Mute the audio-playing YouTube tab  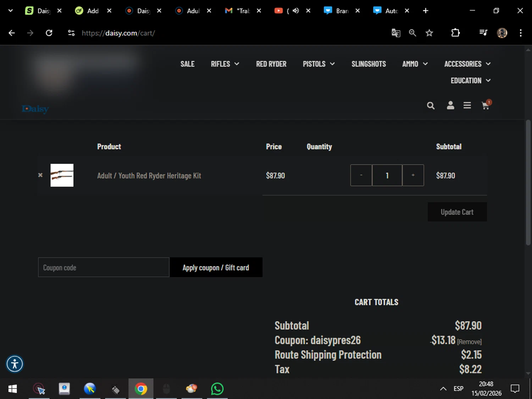click(x=296, y=11)
